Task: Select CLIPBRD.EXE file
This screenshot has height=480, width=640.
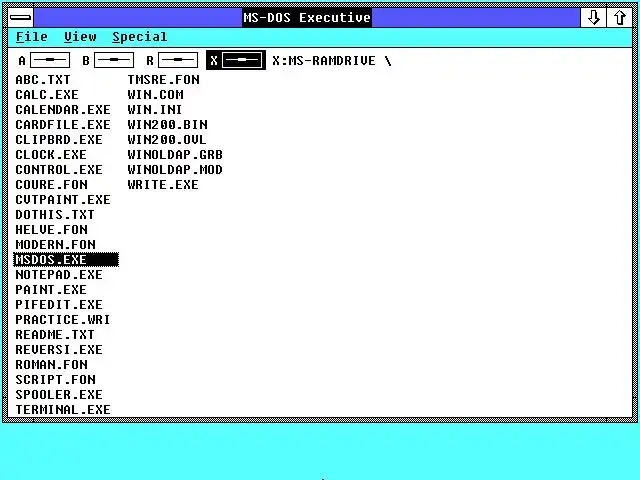Action: pos(59,140)
